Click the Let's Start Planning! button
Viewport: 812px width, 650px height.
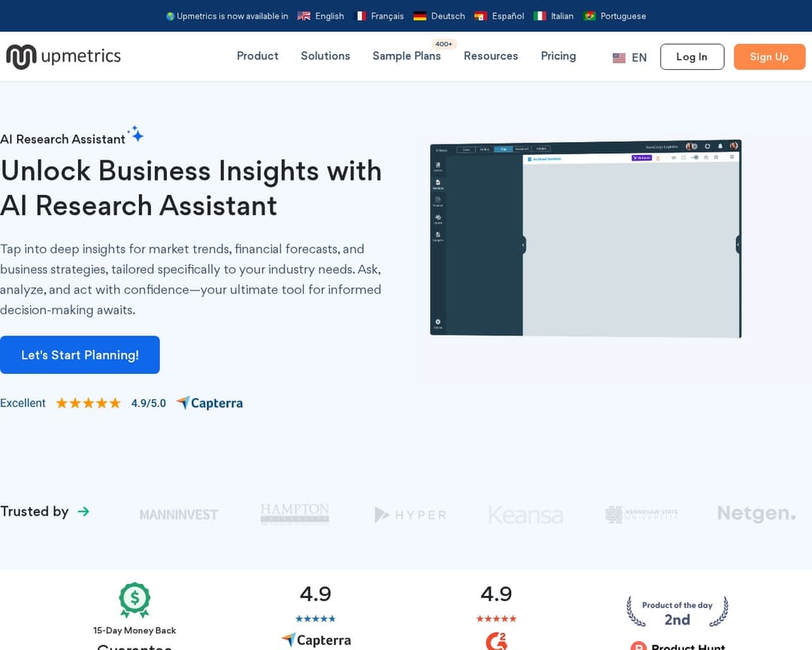click(80, 354)
